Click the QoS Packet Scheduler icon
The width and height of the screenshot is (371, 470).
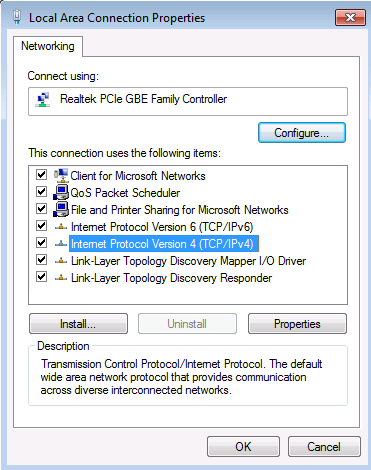[x=61, y=192]
